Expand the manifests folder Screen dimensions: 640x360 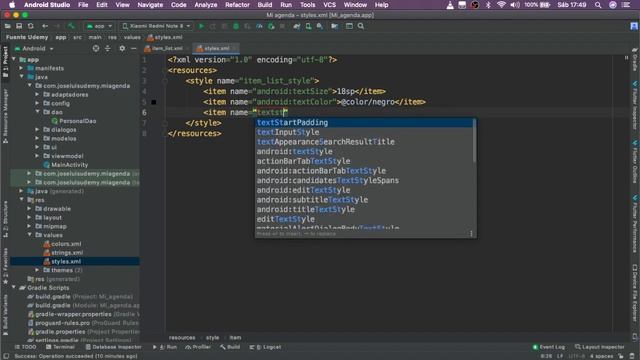pyautogui.click(x=22, y=68)
